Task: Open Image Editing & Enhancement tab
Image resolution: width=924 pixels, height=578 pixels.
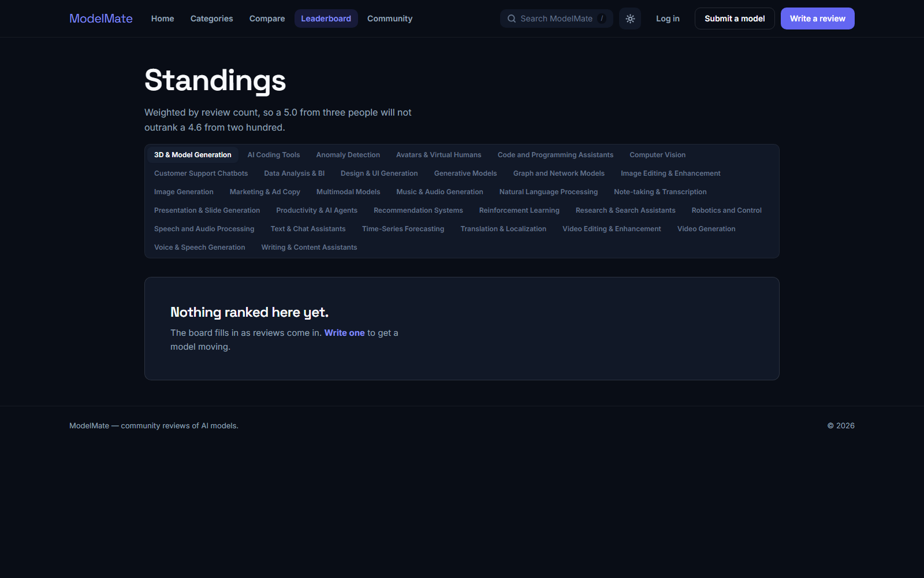Action: (x=670, y=173)
